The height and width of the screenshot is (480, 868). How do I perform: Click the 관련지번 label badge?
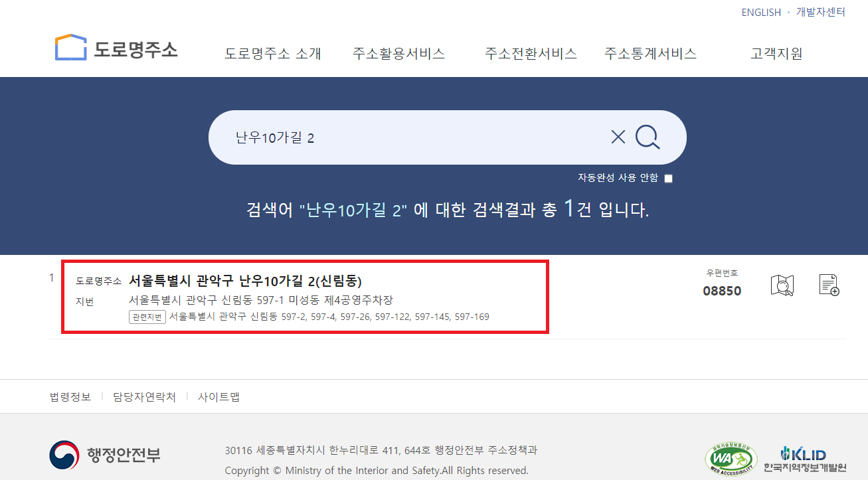pyautogui.click(x=147, y=317)
